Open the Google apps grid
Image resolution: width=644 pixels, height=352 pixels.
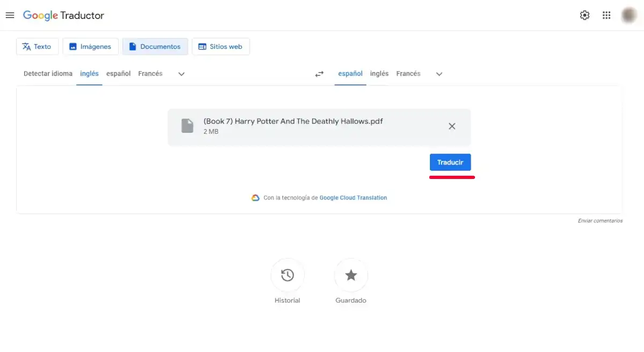(606, 15)
